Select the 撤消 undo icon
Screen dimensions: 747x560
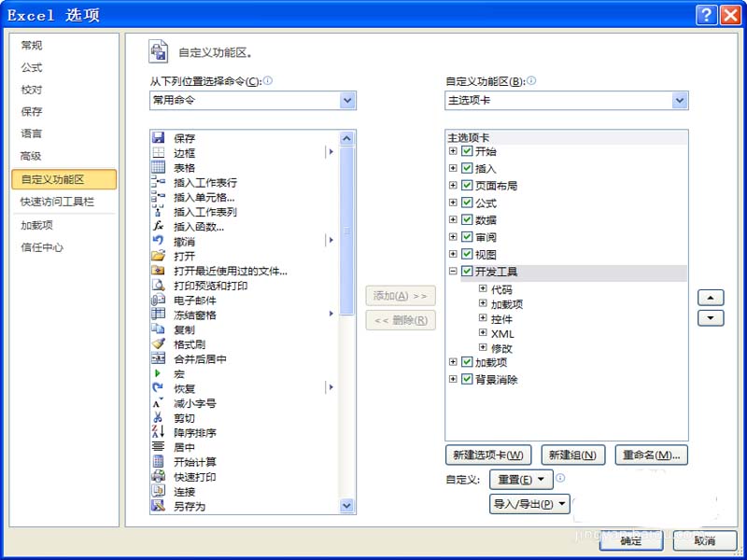(158, 241)
